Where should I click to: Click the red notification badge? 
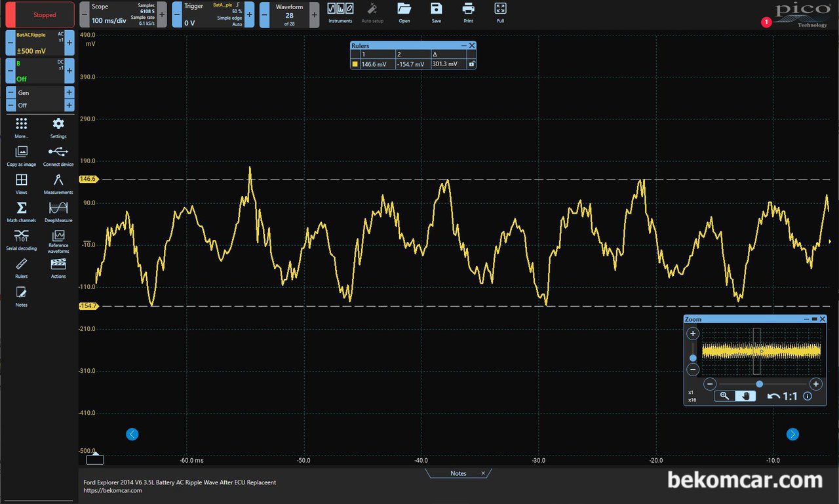tap(766, 22)
